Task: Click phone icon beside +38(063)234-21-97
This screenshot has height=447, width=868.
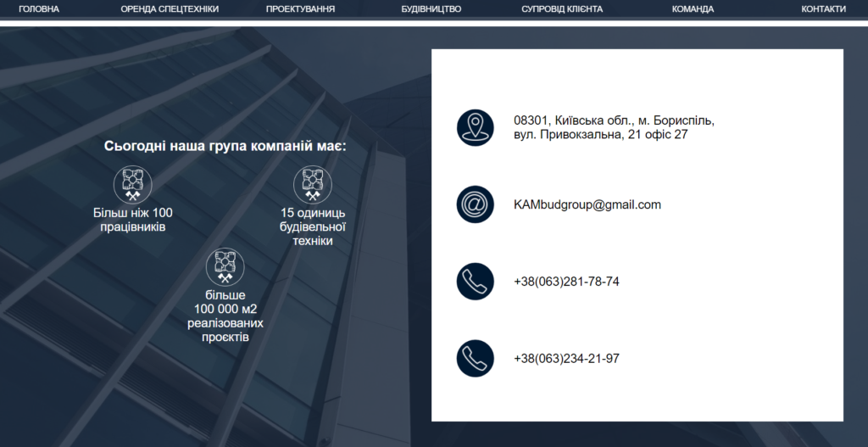Action: (x=475, y=358)
